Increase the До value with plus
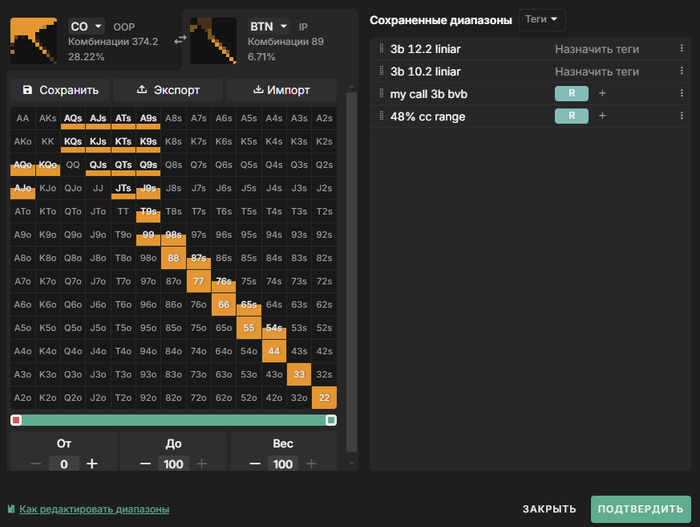700x527 pixels. [201, 464]
